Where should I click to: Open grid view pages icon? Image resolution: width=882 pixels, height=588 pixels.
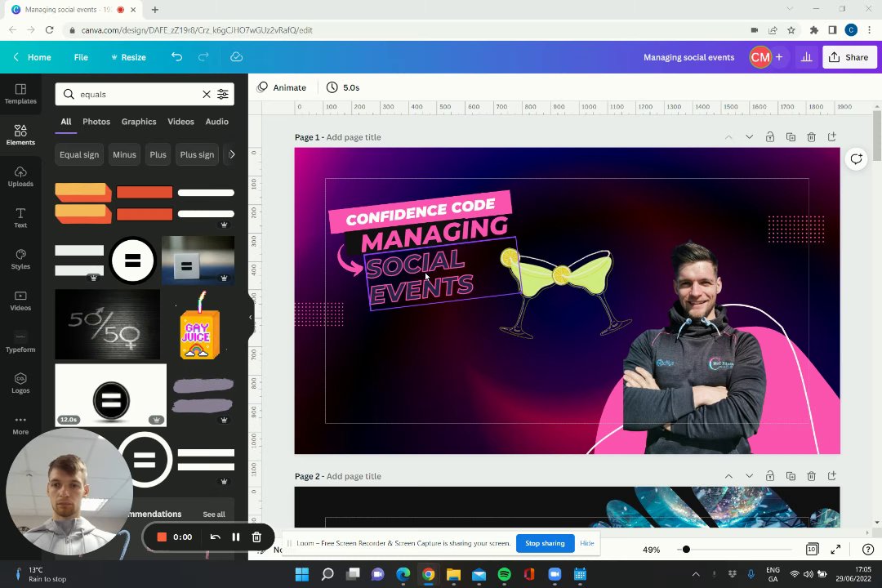[x=813, y=549]
